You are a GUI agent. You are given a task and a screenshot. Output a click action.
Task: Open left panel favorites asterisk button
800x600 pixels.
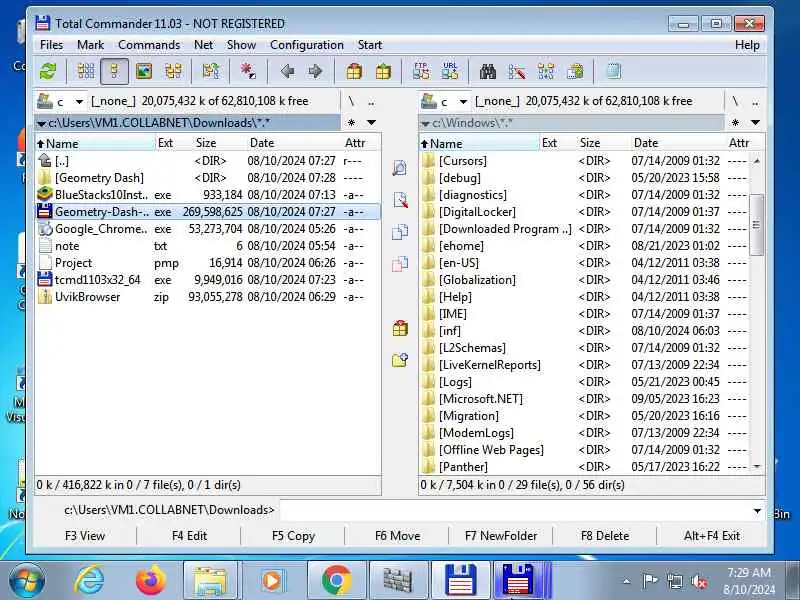tap(352, 122)
